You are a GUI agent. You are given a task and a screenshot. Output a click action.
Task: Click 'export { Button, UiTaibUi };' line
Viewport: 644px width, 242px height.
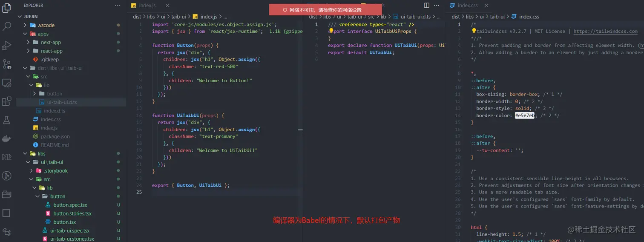tap(191, 185)
